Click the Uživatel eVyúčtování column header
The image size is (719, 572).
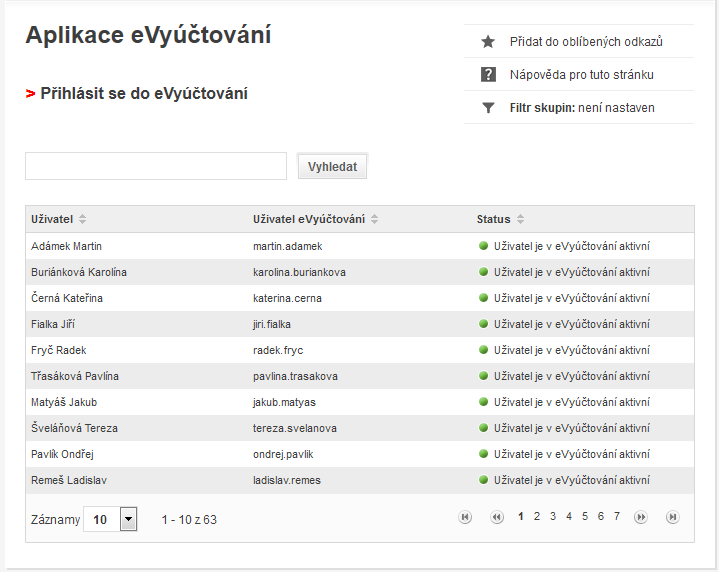[309, 219]
